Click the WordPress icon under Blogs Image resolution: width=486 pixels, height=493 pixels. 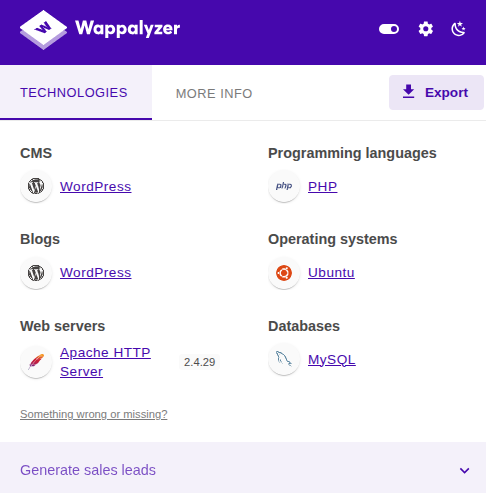(x=36, y=273)
